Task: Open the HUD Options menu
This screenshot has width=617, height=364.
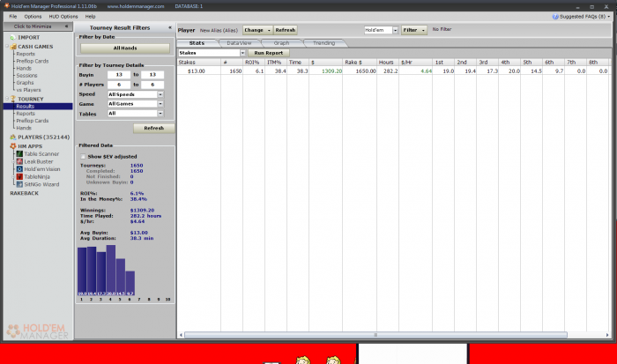Action: 63,17
